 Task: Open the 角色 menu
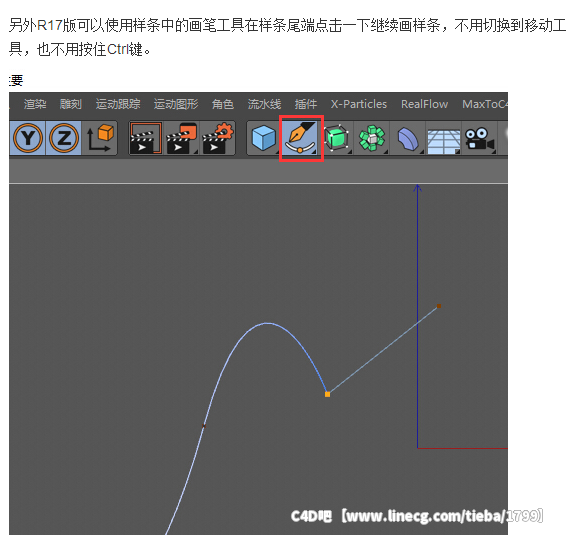[223, 104]
